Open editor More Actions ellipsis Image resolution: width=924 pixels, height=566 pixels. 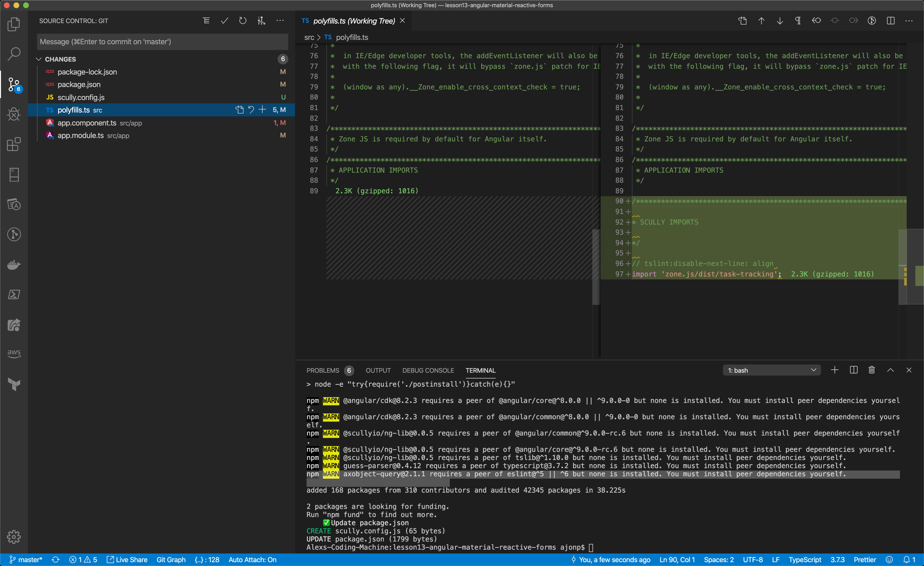click(x=909, y=21)
